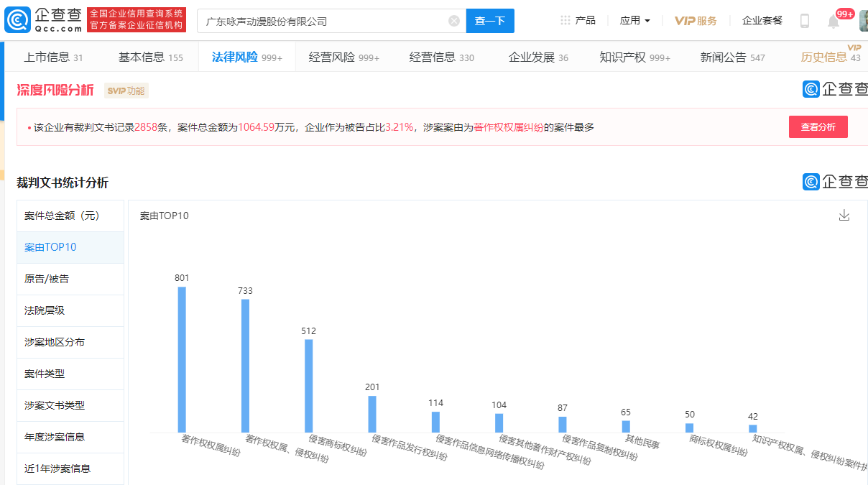The image size is (868, 485).
Task: Click the 65 bar for 其他民事
Action: pyautogui.click(x=626, y=427)
